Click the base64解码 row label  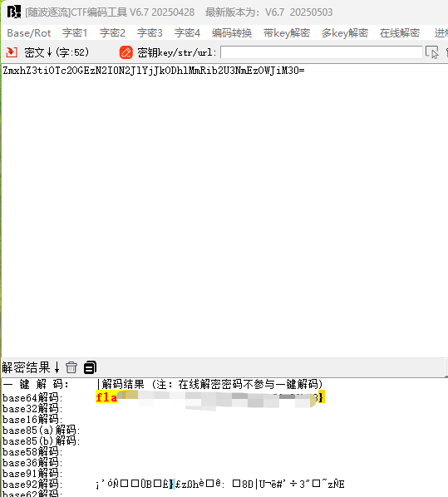[x=32, y=398]
